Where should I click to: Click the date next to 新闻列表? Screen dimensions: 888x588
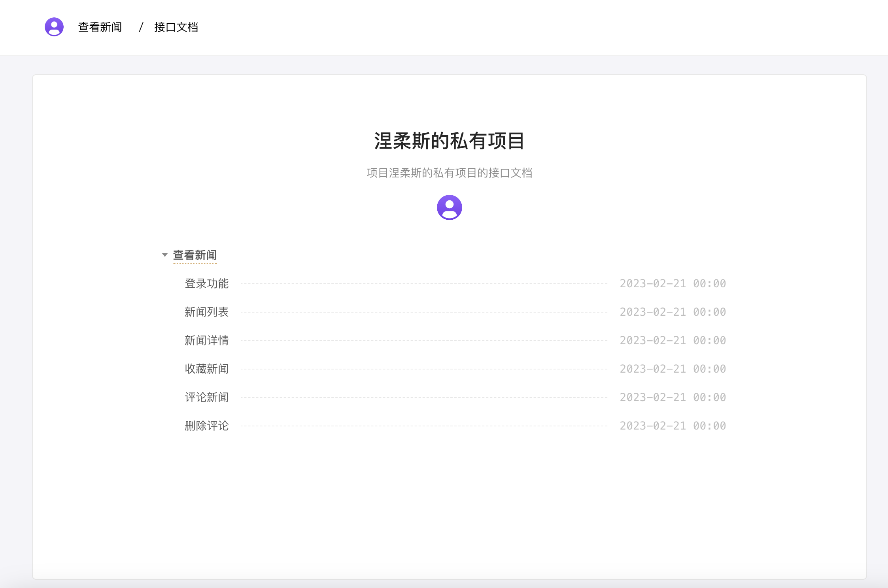pyautogui.click(x=673, y=312)
